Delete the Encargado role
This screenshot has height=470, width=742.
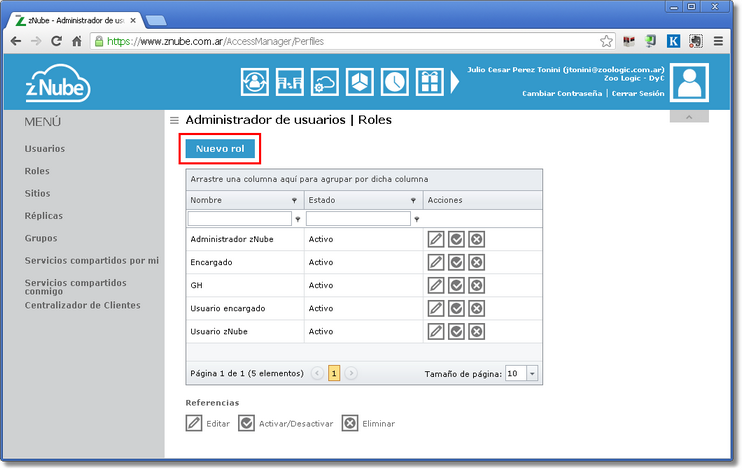pos(476,262)
